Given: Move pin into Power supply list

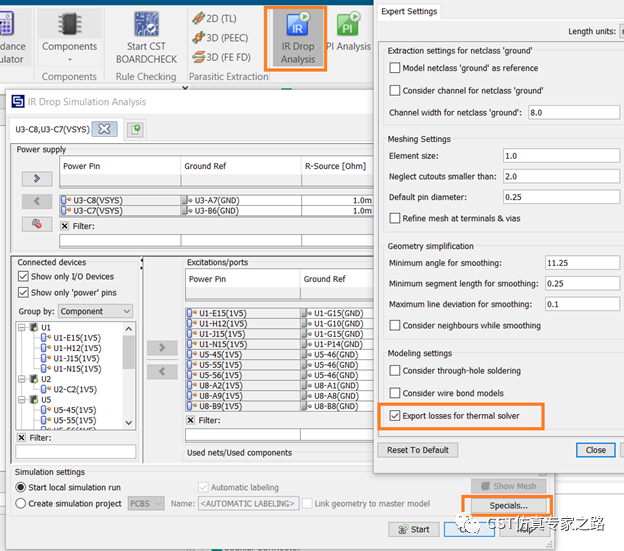Looking at the screenshot, I should 37,179.
